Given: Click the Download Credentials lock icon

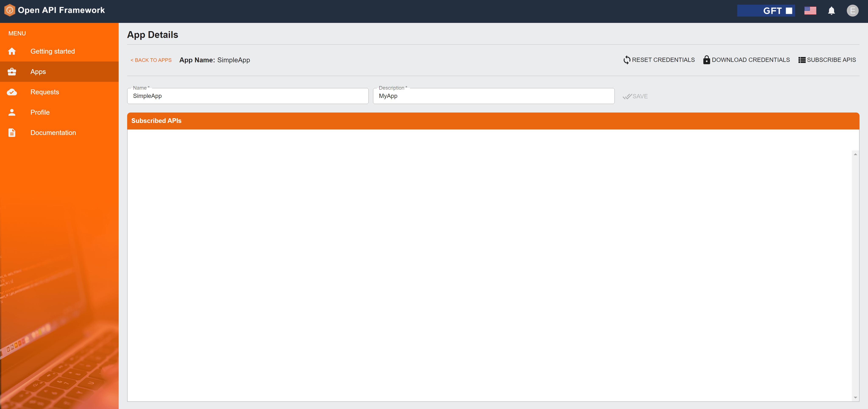Looking at the screenshot, I should coord(706,60).
